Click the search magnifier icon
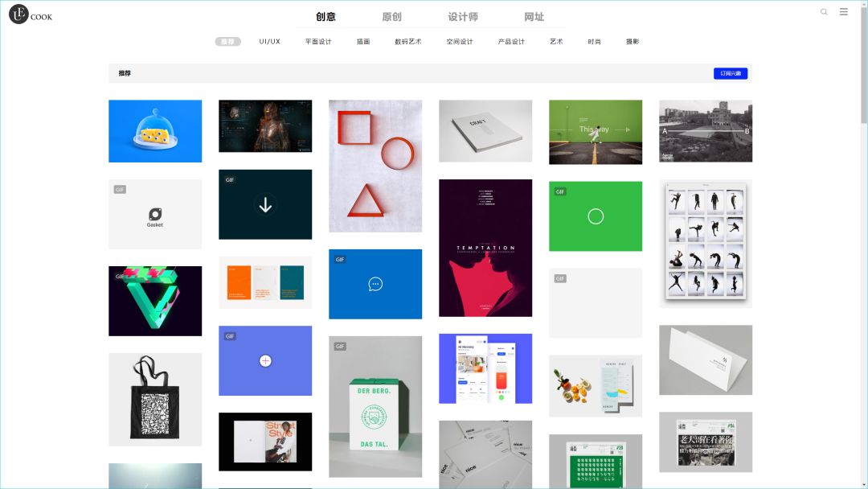This screenshot has width=868, height=489. tap(824, 12)
